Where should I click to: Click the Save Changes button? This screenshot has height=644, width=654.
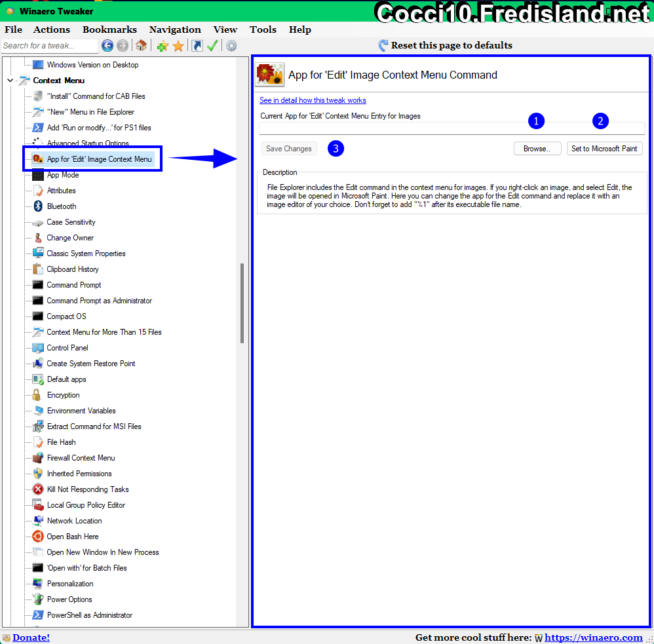coord(289,149)
